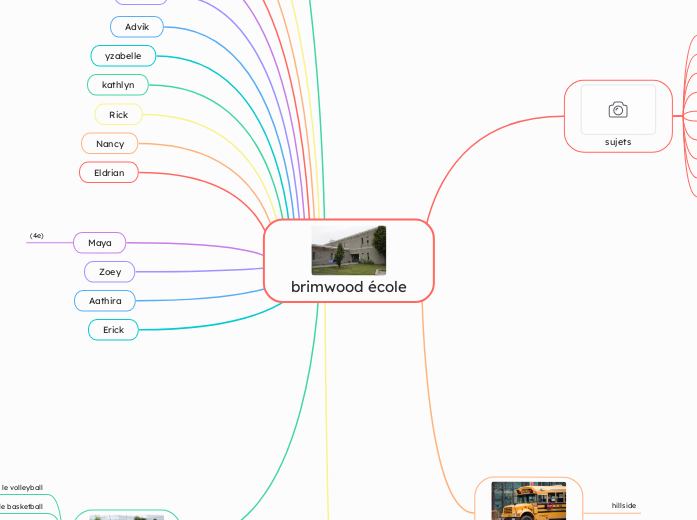
Task: Select the Aathira node
Action: [x=105, y=301]
